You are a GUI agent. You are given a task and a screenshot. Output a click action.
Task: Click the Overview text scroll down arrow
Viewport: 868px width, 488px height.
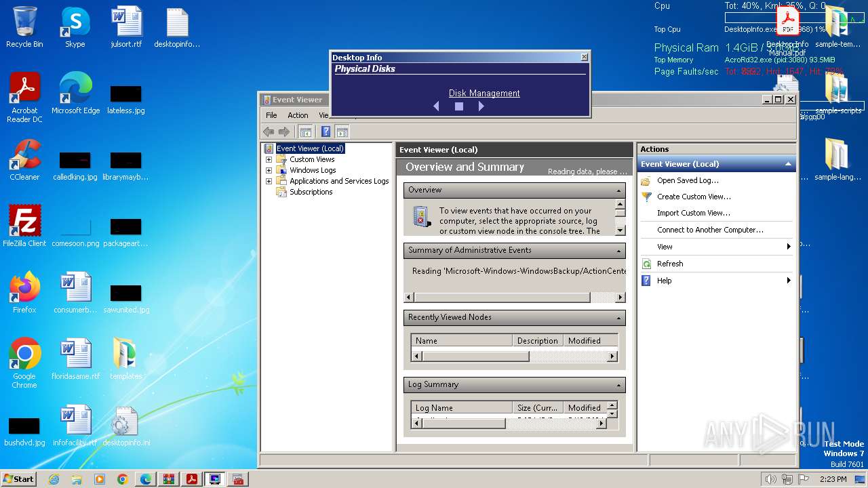[x=620, y=230]
